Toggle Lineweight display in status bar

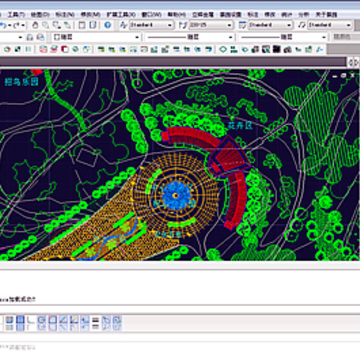[x=96, y=323]
